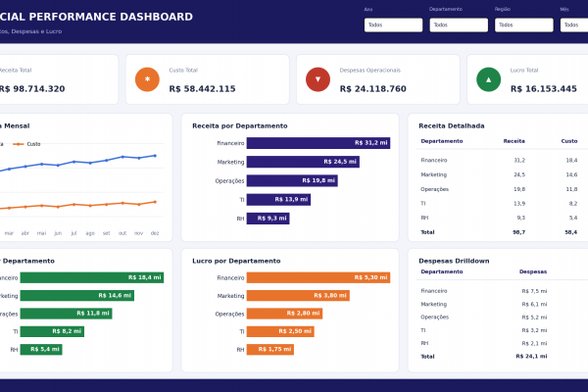Select the orange TI bar R$ 2,50 mi
588x392 pixels.
tap(280, 331)
